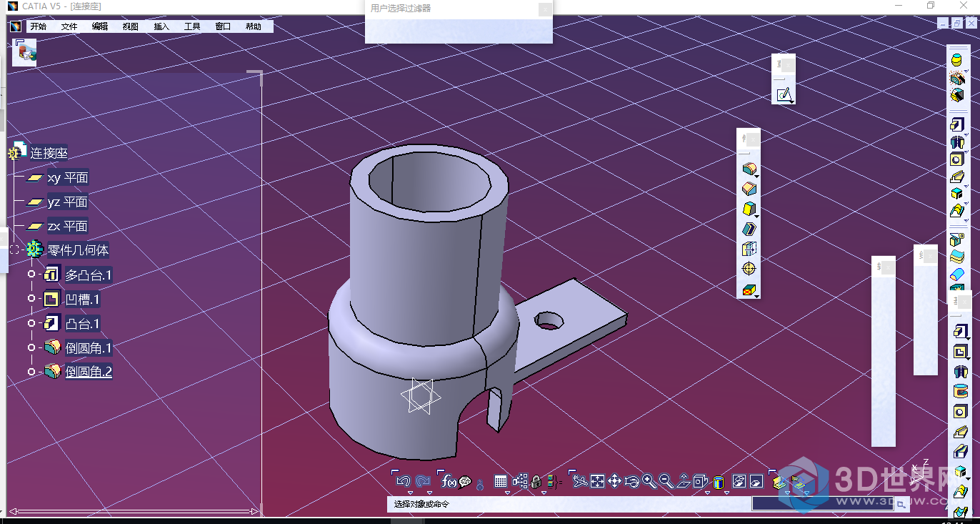Click the Isometric quick view cube
The width and height of the screenshot is (980, 524).
coord(700,481)
